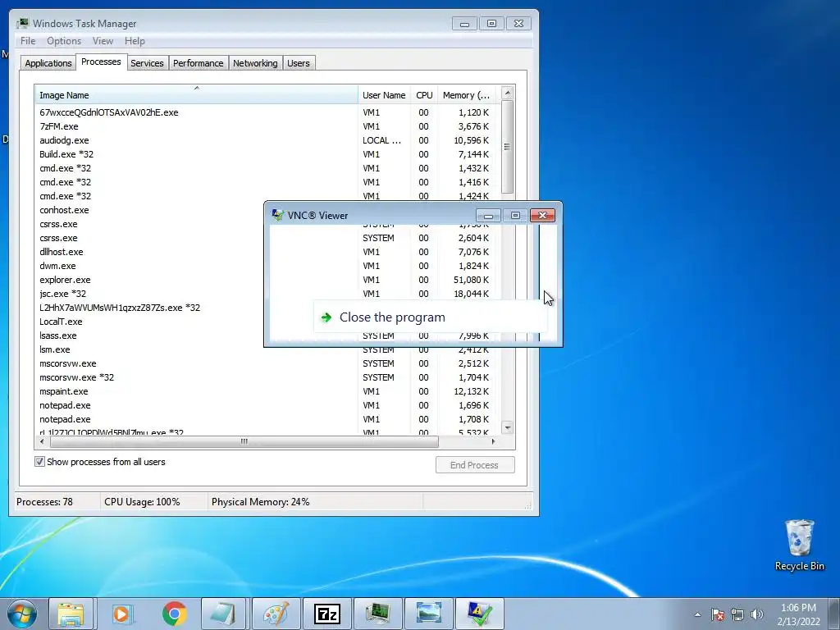Sort by the User Name column header
840x630 pixels.
[384, 95]
